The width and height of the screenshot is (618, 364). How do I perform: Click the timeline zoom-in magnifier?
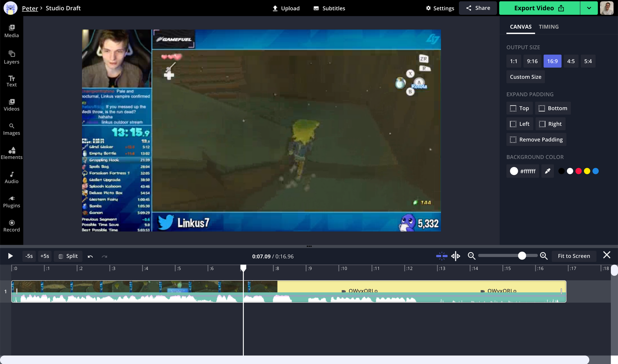[x=544, y=256]
